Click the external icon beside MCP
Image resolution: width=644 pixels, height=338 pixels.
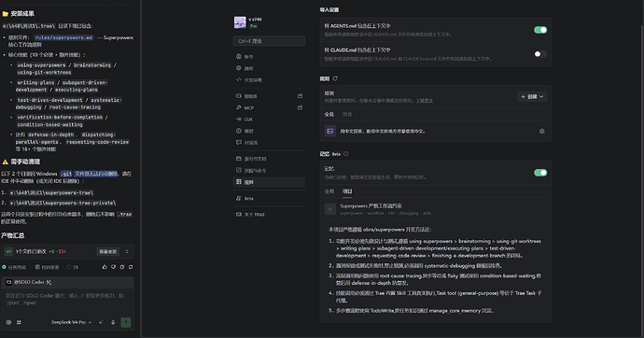tap(300, 107)
